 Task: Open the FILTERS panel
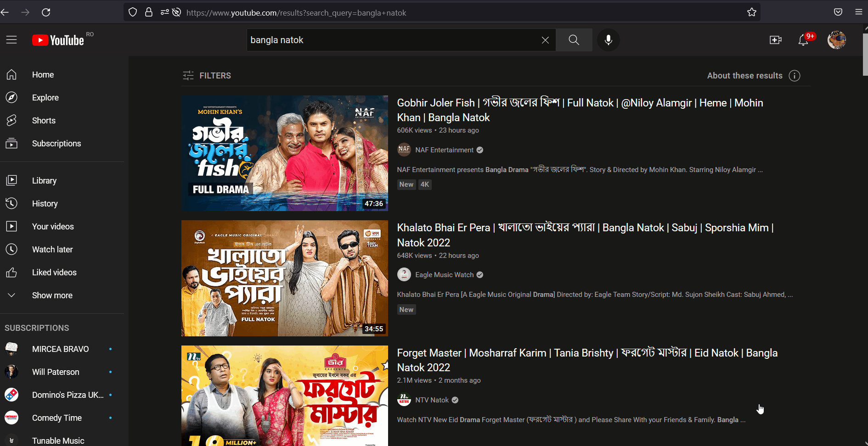(207, 75)
